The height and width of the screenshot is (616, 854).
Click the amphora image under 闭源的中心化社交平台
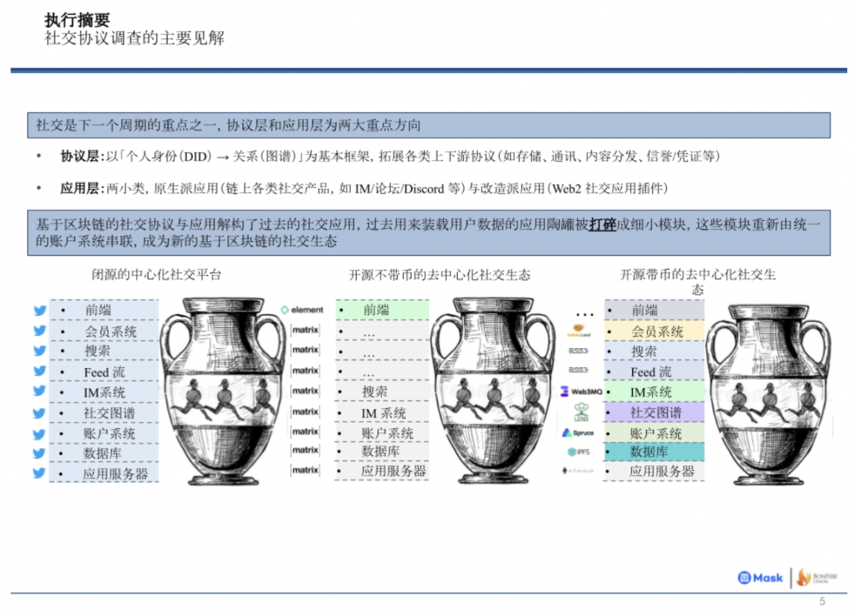(x=223, y=391)
